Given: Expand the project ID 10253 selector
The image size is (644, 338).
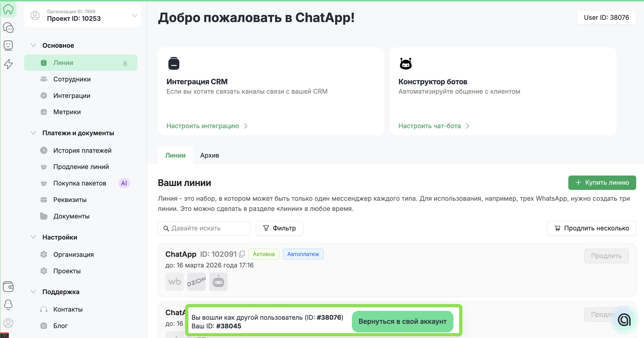Looking at the screenshot, I should (134, 16).
